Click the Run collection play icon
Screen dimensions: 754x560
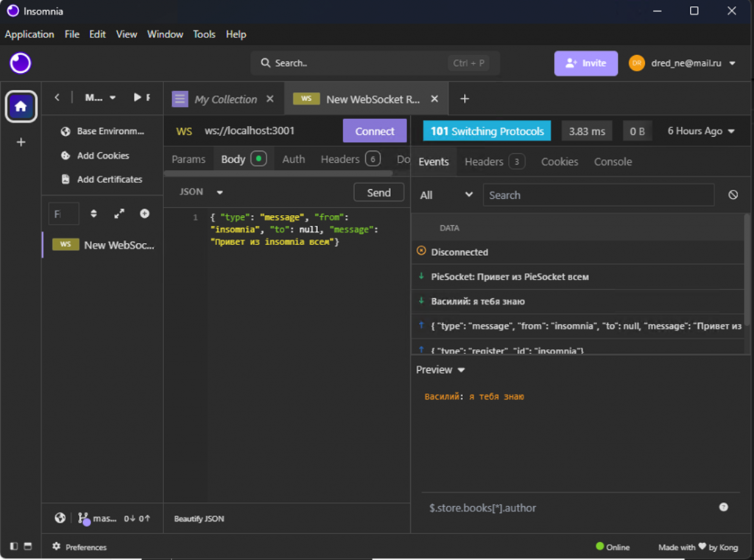138,98
